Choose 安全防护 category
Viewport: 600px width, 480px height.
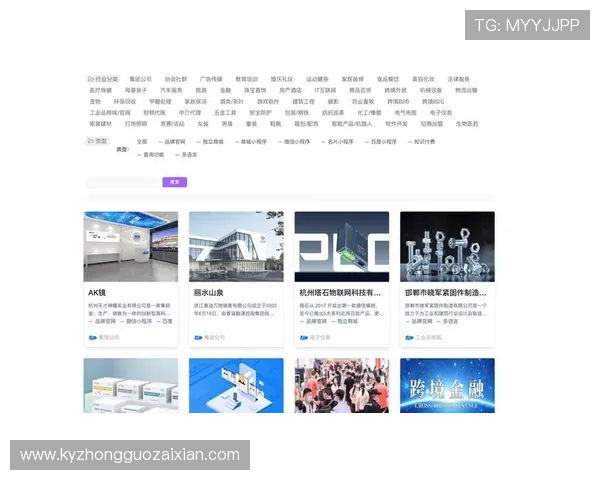tap(260, 113)
